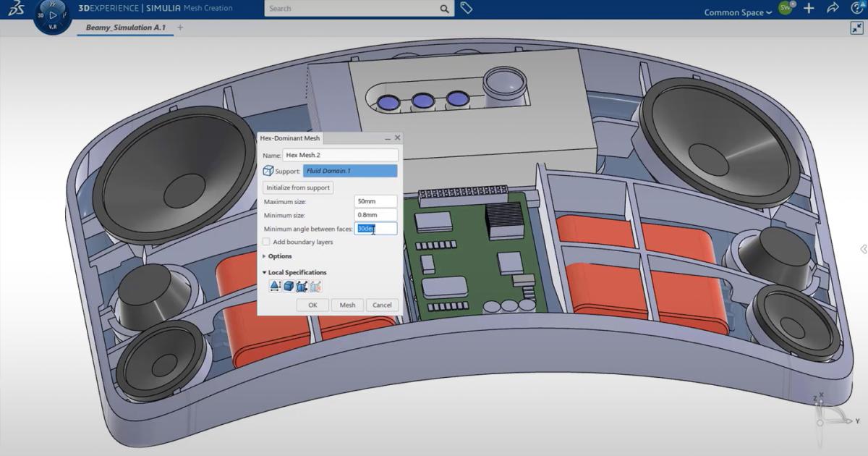Click the SW user avatar badge
Viewport: 868px width, 456px height.
pyautogui.click(x=783, y=8)
